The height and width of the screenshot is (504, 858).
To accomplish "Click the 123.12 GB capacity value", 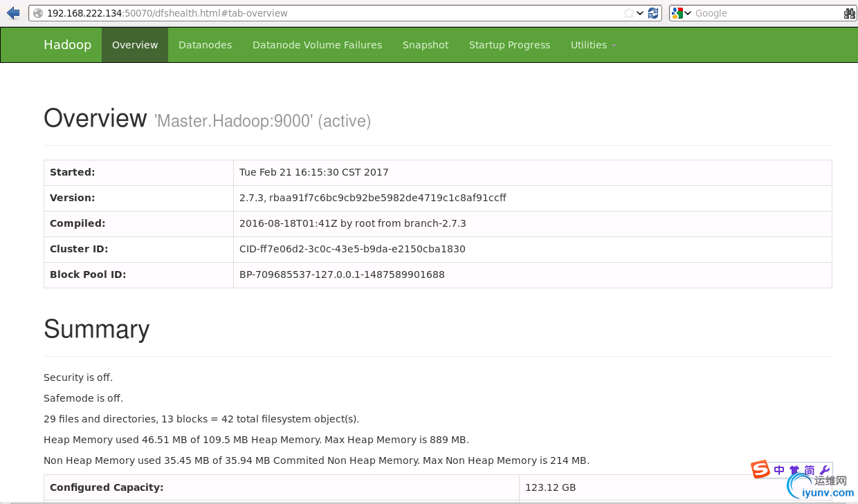I will click(551, 487).
